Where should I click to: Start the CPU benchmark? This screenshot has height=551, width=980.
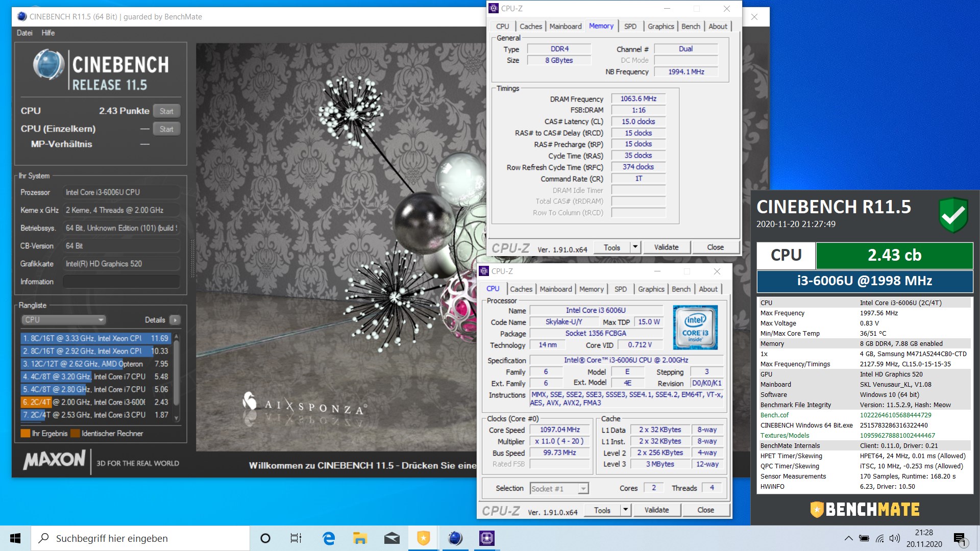(x=166, y=111)
